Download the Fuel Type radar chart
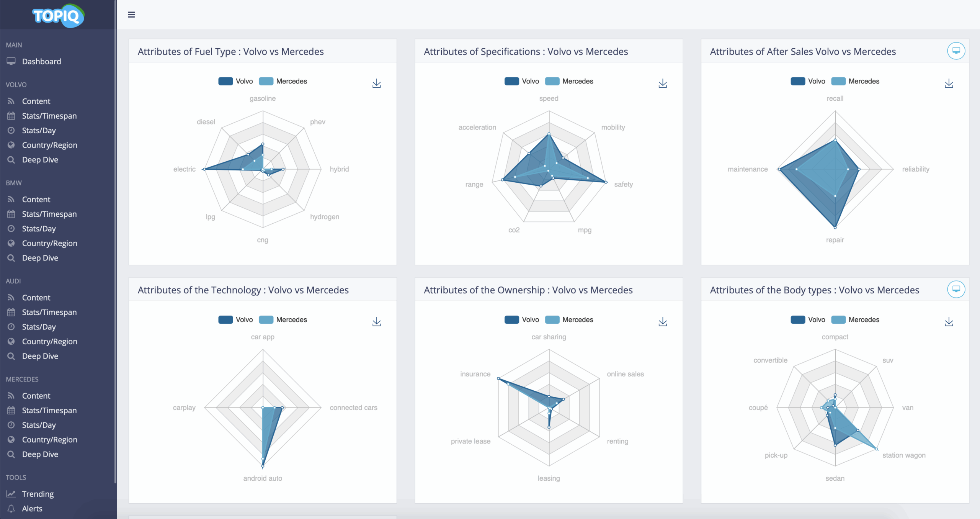980x519 pixels. [377, 83]
